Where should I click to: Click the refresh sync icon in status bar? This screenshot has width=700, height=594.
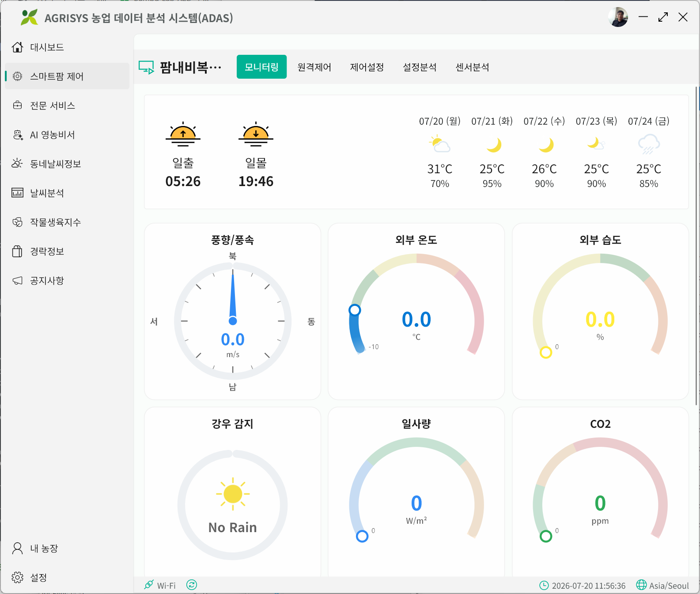coord(191,585)
